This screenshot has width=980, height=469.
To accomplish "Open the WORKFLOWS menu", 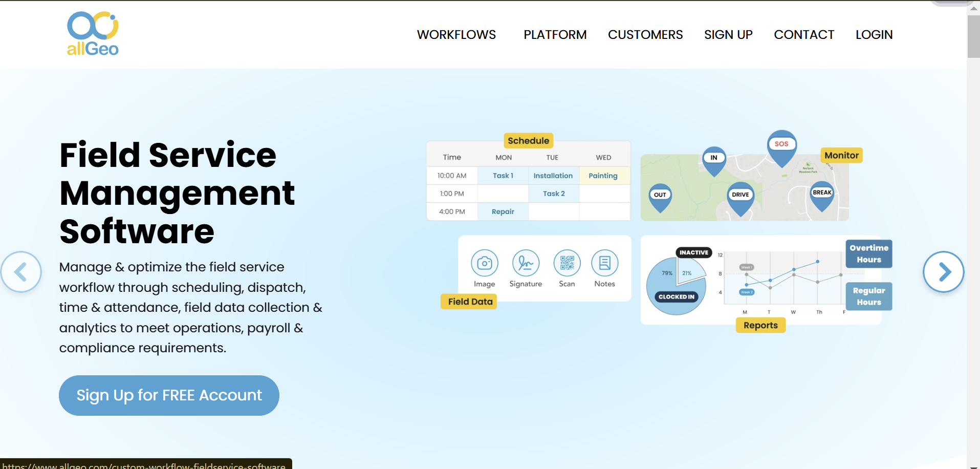I will (456, 35).
